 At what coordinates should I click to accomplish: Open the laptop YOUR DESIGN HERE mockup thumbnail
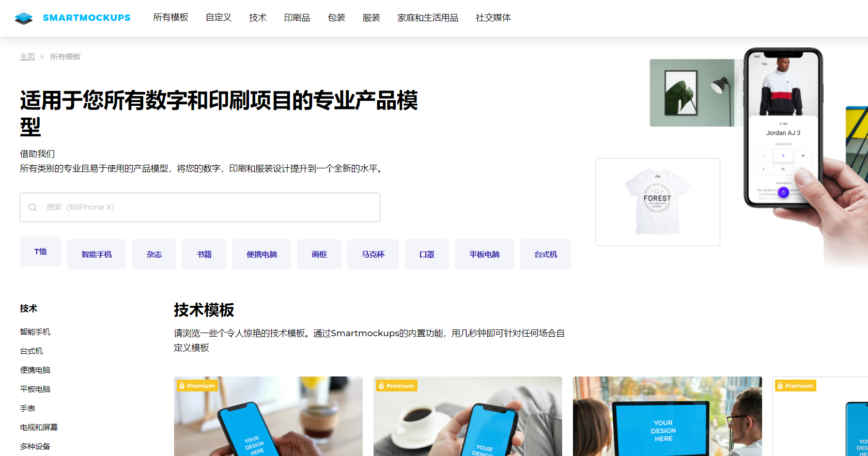point(668,416)
